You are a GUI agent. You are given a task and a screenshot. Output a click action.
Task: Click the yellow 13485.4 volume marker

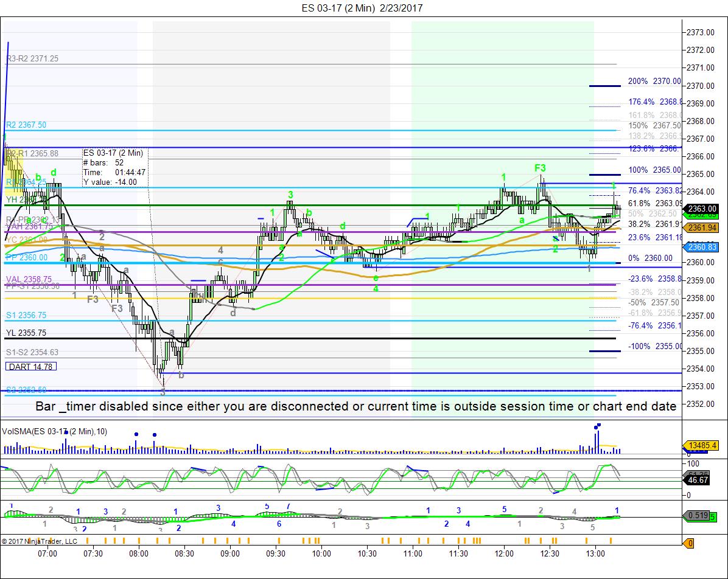[x=701, y=445]
